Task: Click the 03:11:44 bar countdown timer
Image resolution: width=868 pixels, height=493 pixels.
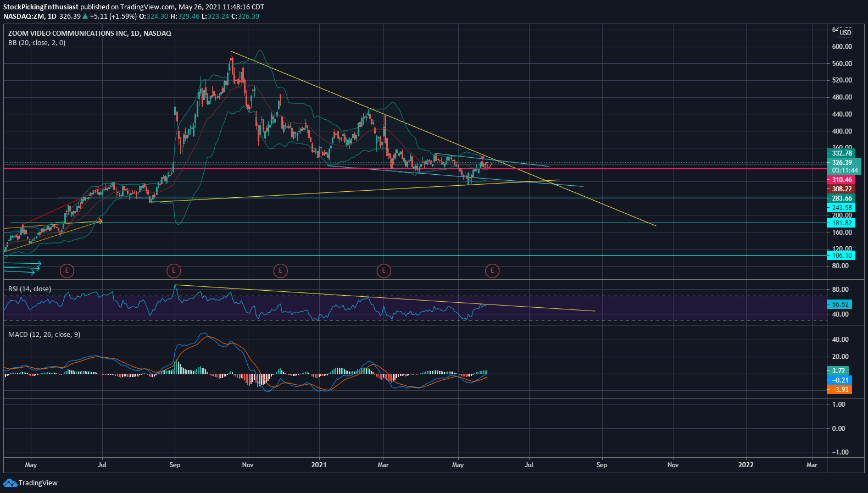Action: pos(844,170)
